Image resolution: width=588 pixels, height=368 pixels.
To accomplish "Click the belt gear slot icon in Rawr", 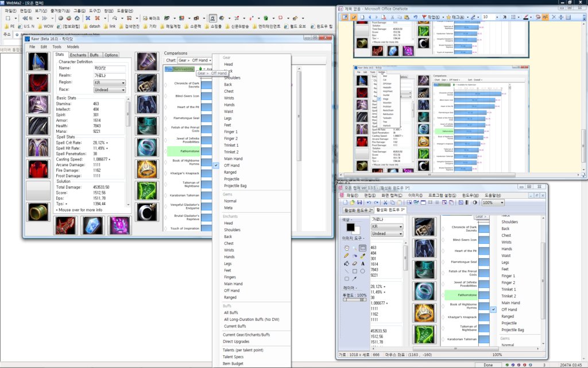I will click(x=147, y=83).
